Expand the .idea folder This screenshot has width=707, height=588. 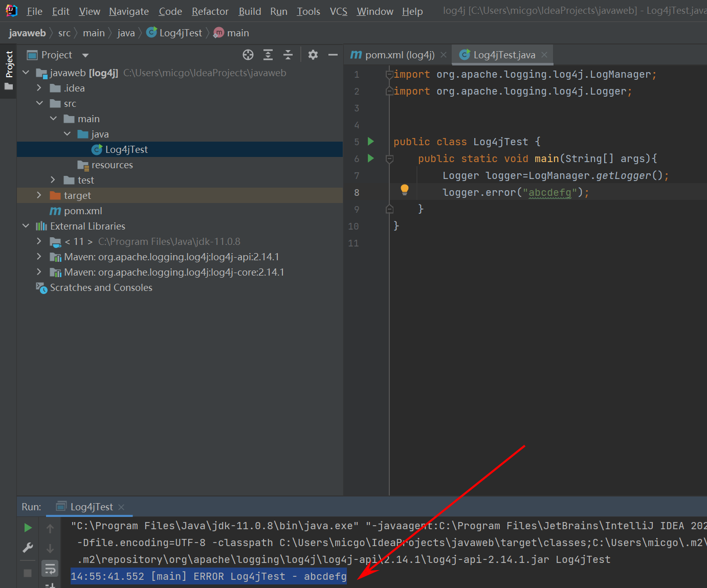coord(39,88)
